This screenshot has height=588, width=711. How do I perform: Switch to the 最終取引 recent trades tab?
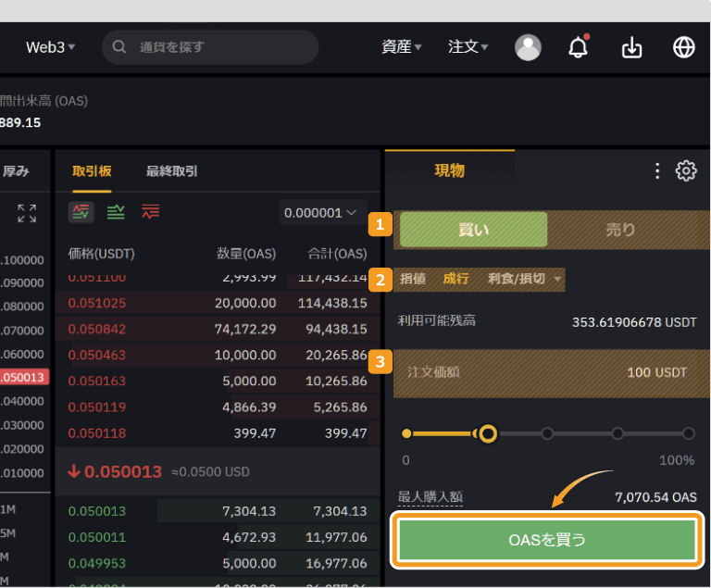click(x=172, y=171)
